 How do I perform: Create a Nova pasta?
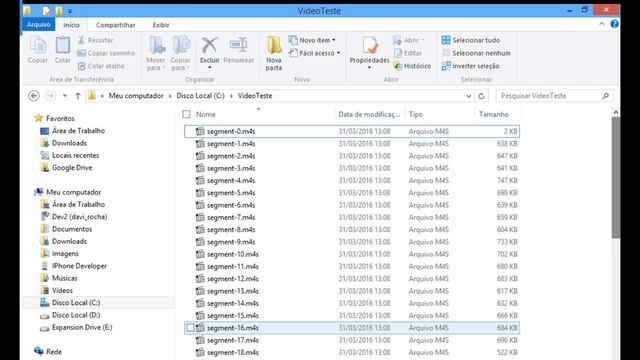pos(274,53)
